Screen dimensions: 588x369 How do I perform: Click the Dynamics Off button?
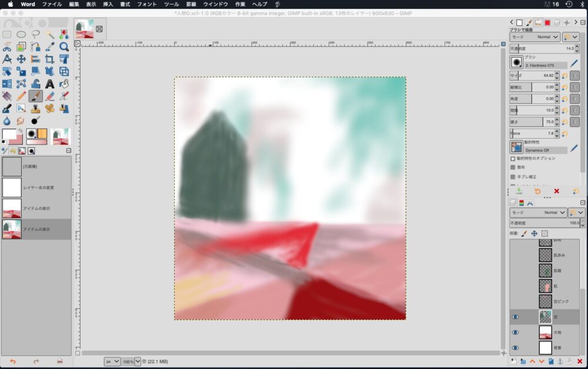(546, 150)
